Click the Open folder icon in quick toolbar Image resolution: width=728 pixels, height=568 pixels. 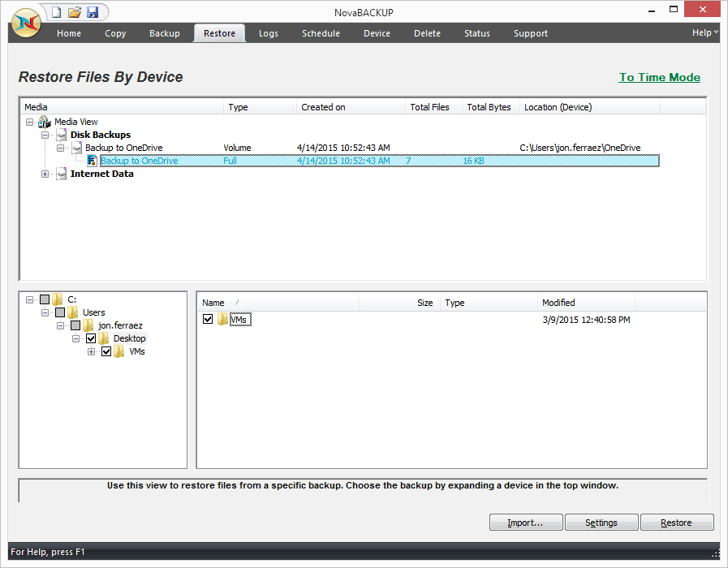point(75,12)
